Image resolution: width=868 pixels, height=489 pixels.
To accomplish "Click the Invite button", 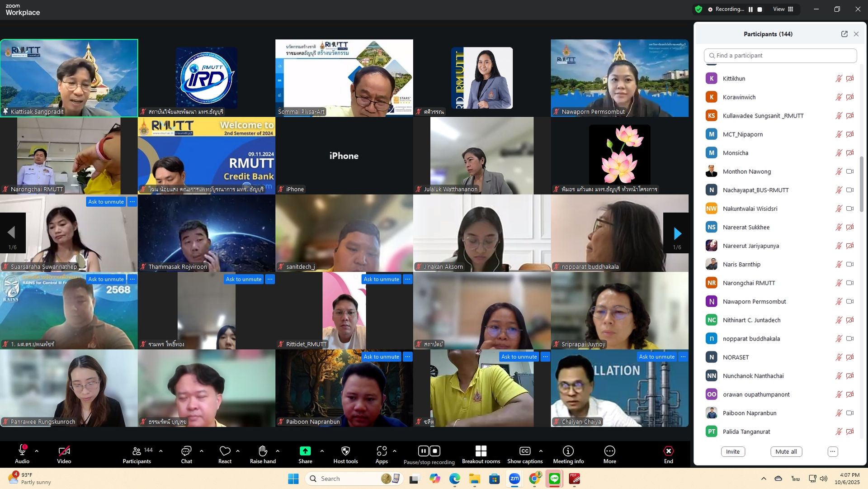I will tap(732, 451).
